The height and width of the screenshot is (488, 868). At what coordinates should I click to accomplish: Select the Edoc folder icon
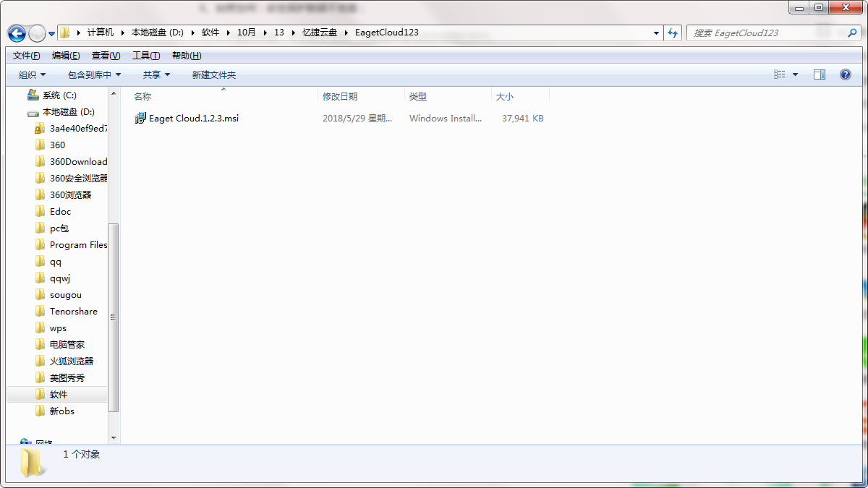[41, 211]
